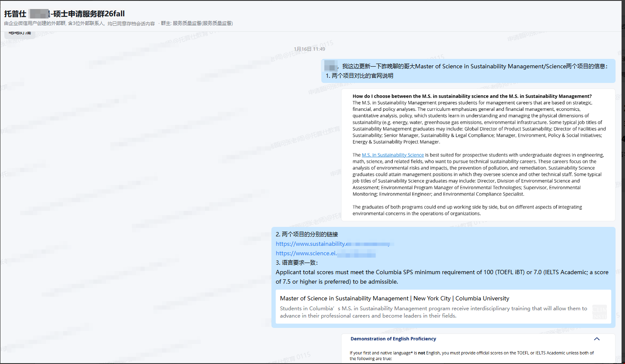Click the 1月16日 11:49 timestamp

[x=309, y=49]
